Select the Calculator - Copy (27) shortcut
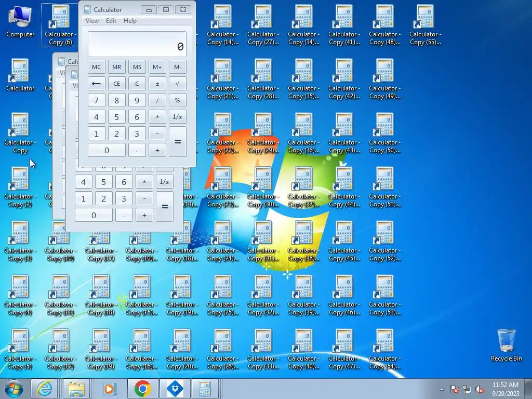The width and height of the screenshot is (532, 399). 263,25
